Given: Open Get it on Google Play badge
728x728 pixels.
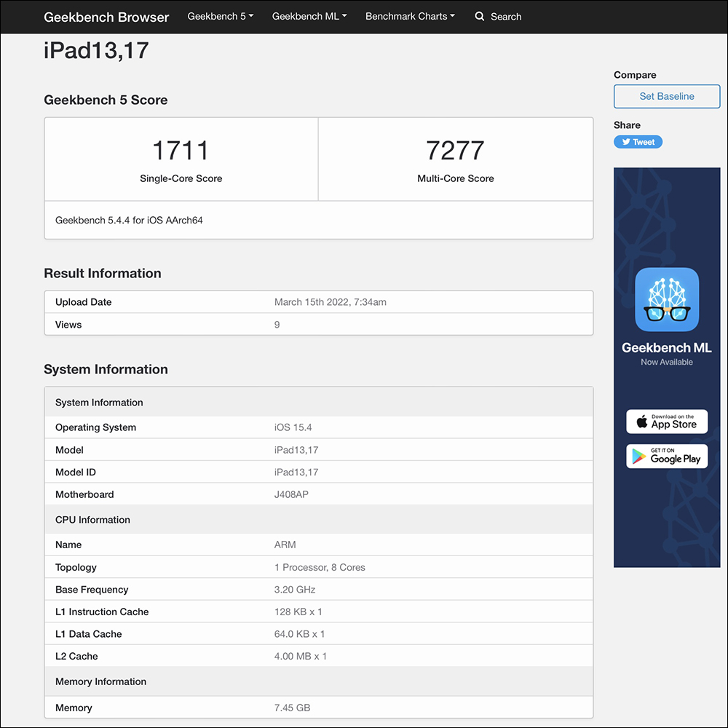Looking at the screenshot, I should 667,456.
